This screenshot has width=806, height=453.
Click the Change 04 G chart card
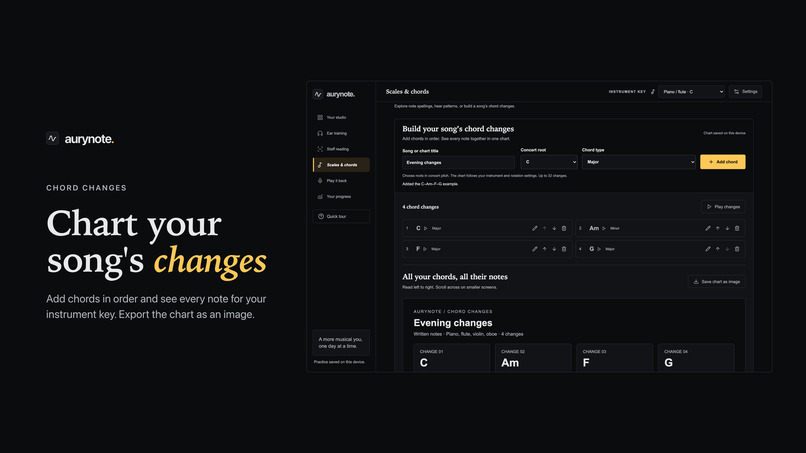click(x=696, y=358)
